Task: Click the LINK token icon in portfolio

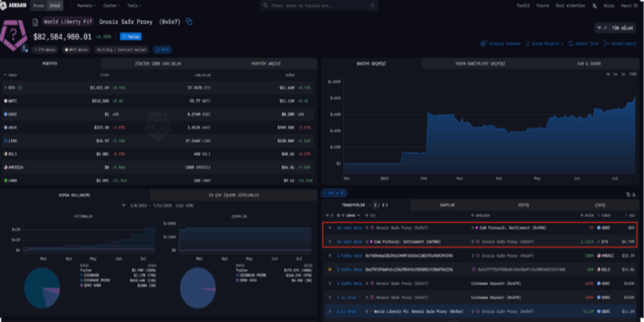Action: 6,141
